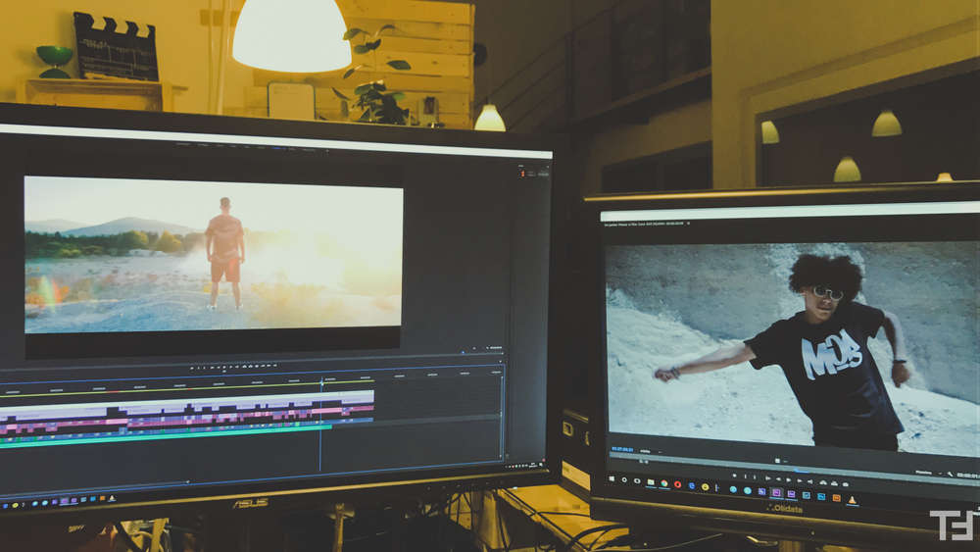Open the Program monitor wrench settings menu
980x552 pixels.
click(x=950, y=474)
